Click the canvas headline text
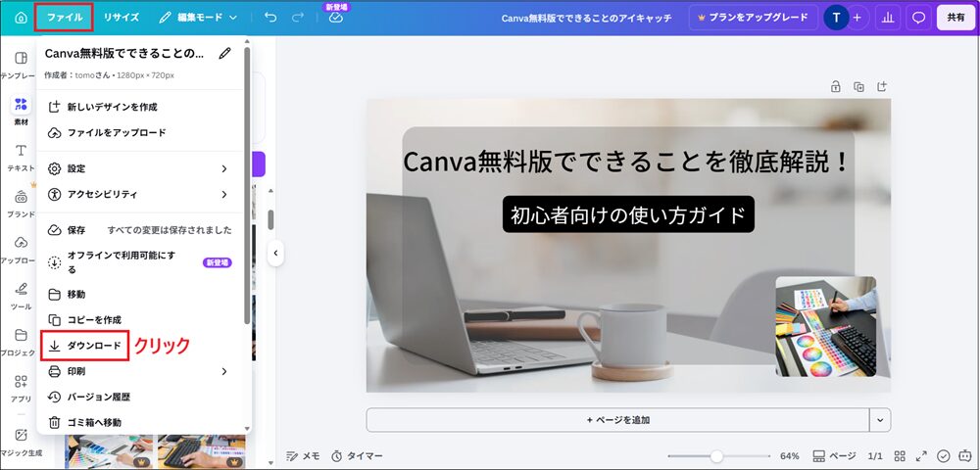The width and height of the screenshot is (980, 470). (x=627, y=163)
